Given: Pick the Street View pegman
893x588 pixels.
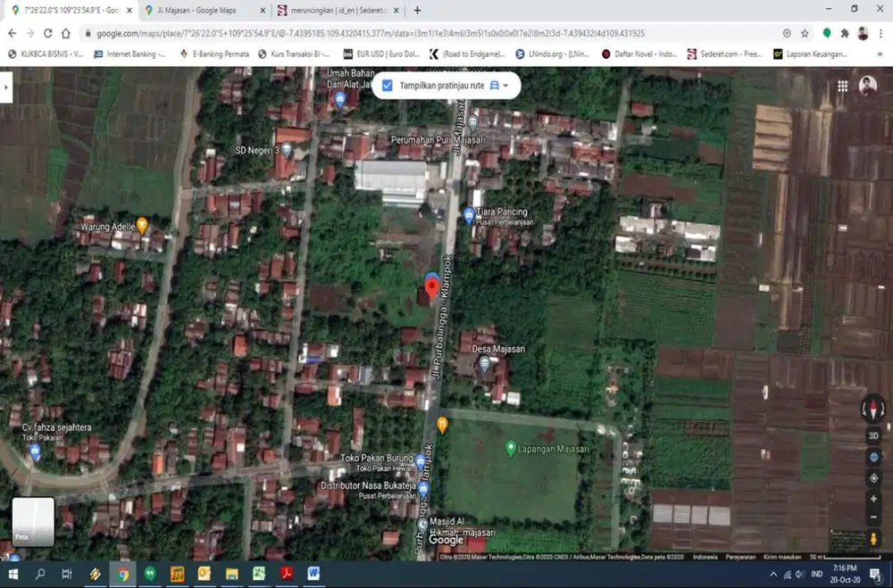Looking at the screenshot, I should coord(873,538).
